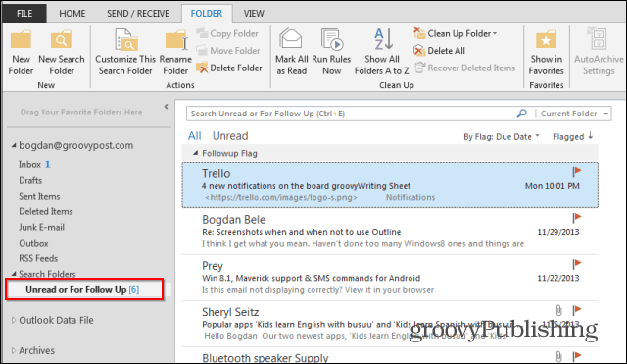Select the FOLDER ribbon tab
Image resolution: width=627 pixels, height=364 pixels.
(207, 14)
